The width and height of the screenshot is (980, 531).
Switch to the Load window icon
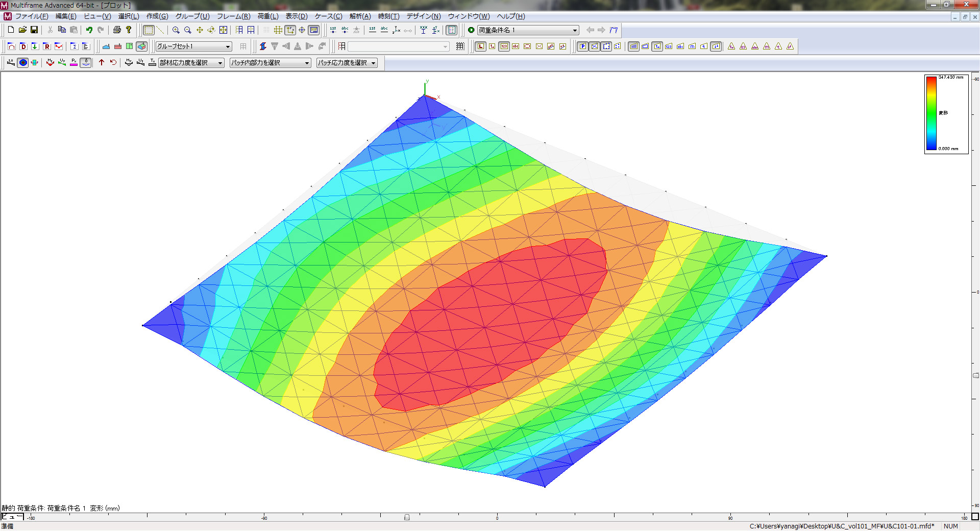[x=35, y=46]
